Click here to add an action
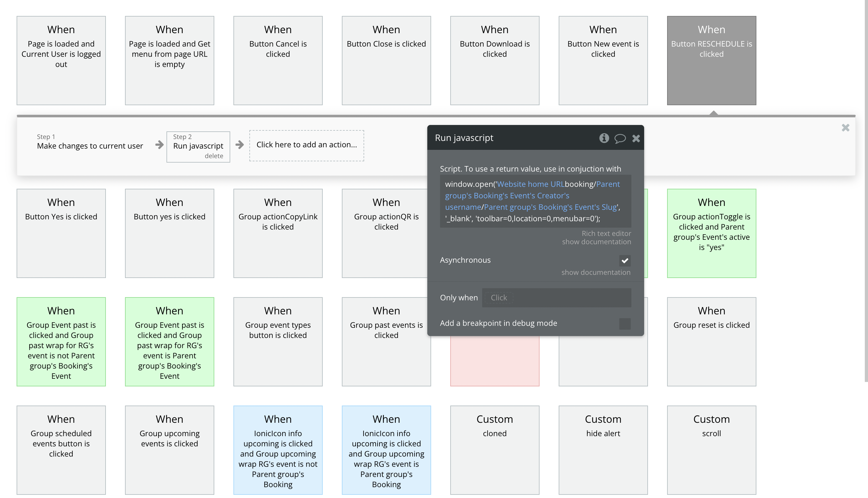The width and height of the screenshot is (868, 498). click(x=306, y=145)
